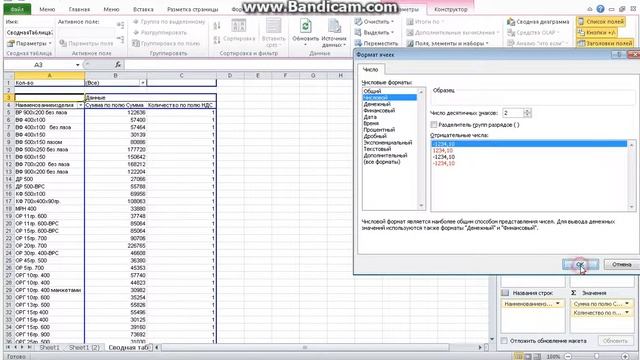
Task: Switch to Sheet1 (2) worksheet tab
Action: pos(84,347)
